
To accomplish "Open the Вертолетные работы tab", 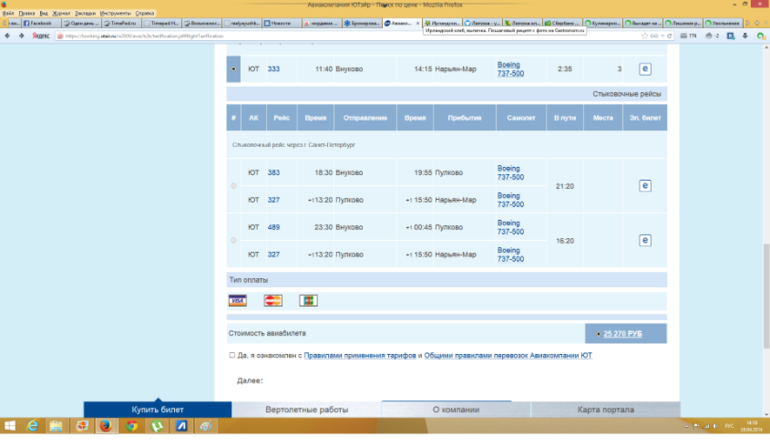I will pyautogui.click(x=306, y=410).
